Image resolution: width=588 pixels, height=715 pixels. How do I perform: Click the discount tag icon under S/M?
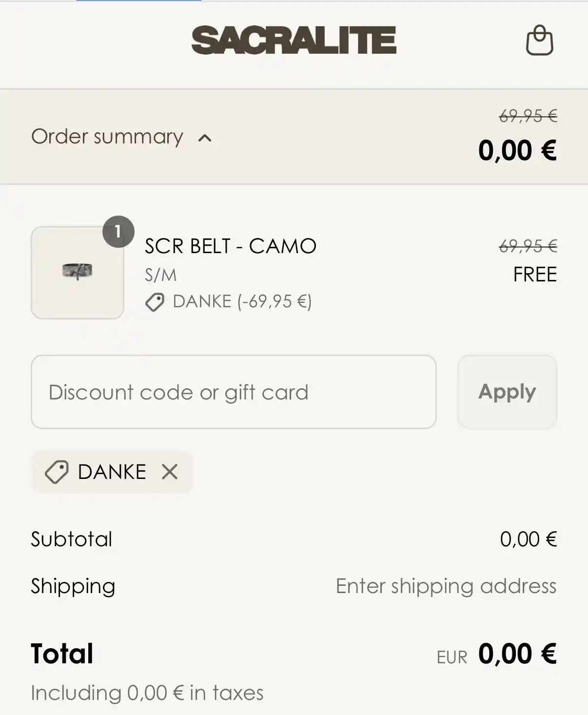pyautogui.click(x=155, y=302)
